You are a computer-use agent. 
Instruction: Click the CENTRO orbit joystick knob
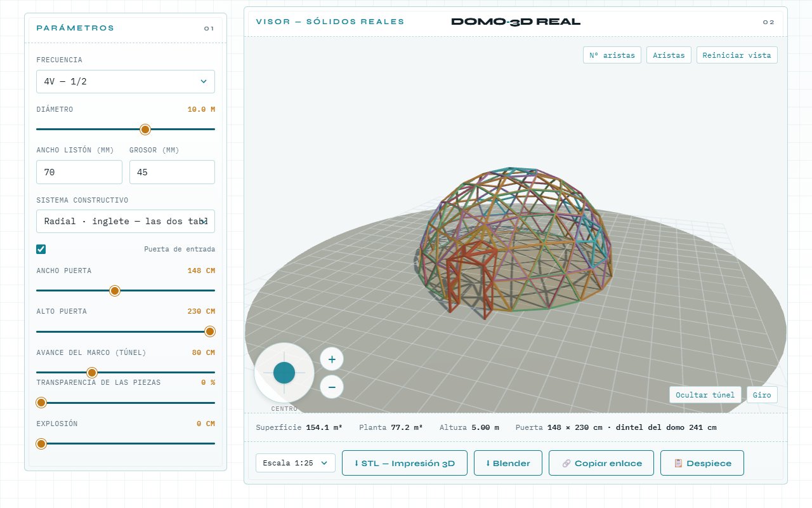tap(284, 373)
